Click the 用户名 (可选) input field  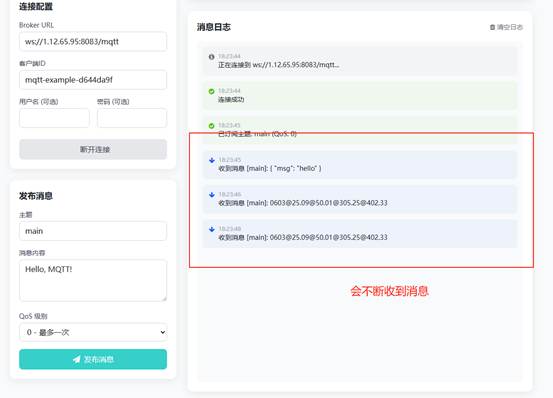click(54, 118)
